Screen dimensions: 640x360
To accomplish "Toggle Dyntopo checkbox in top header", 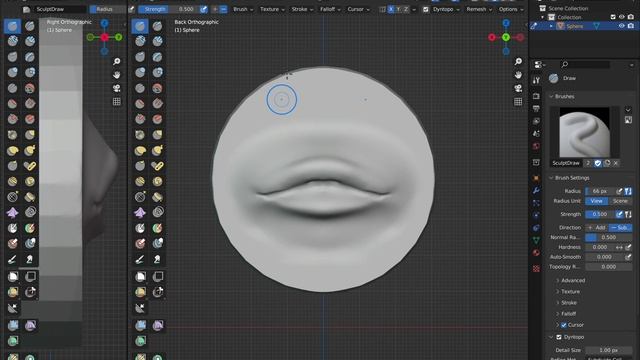I will (426, 9).
